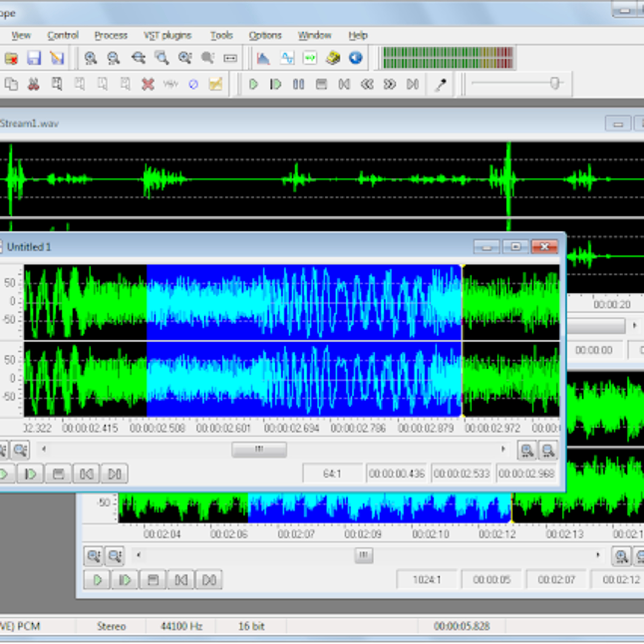This screenshot has width=644, height=644.
Task: Click the 00:00:02.533 selection start field
Action: 461,473
